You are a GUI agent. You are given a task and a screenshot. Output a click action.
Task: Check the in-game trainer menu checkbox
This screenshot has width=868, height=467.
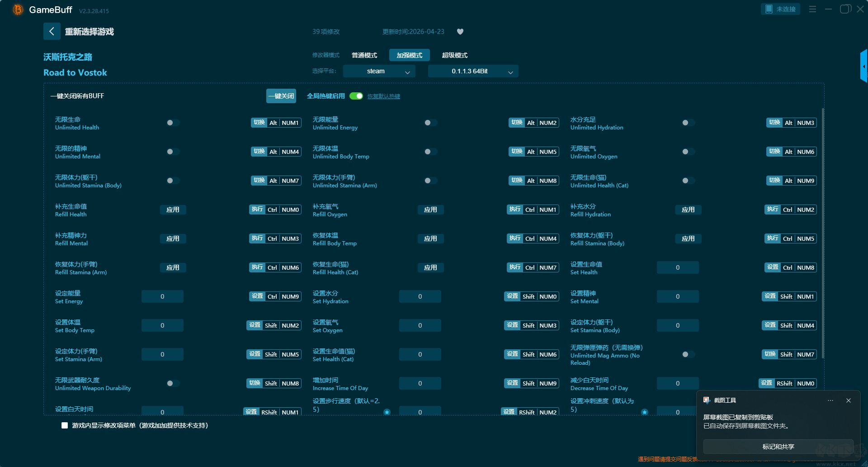click(x=65, y=425)
